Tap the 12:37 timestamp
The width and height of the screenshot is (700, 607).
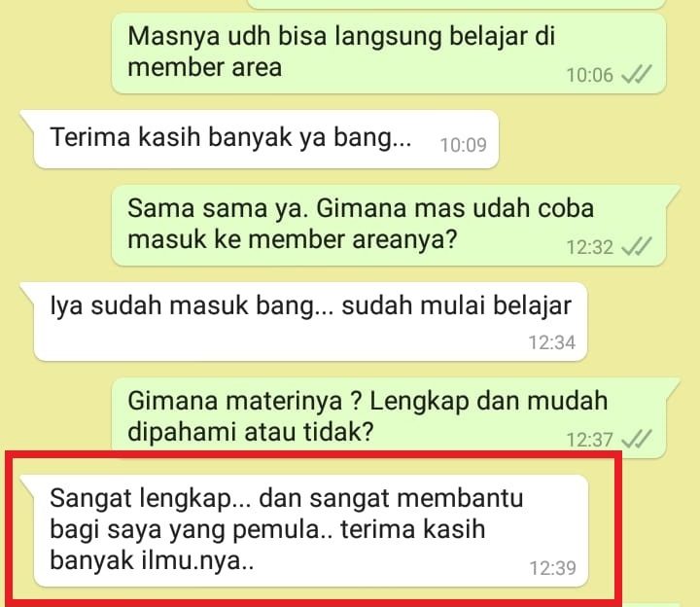[590, 440]
